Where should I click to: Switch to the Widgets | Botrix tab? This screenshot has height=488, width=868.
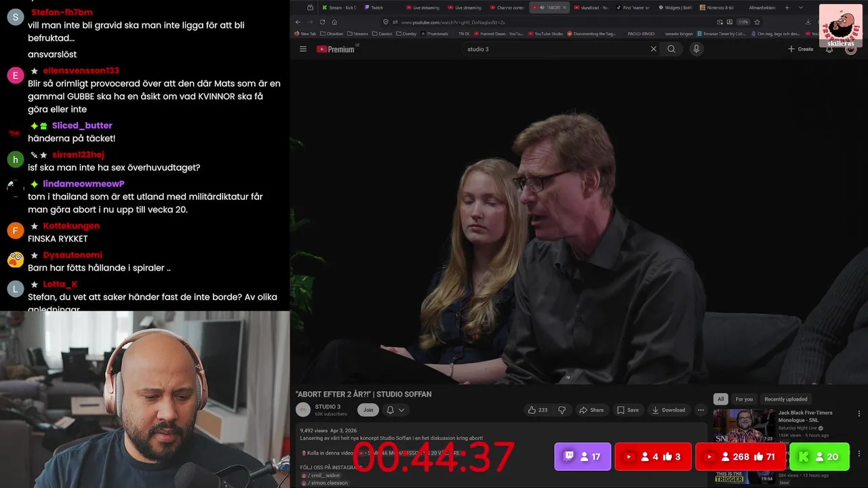675,7
